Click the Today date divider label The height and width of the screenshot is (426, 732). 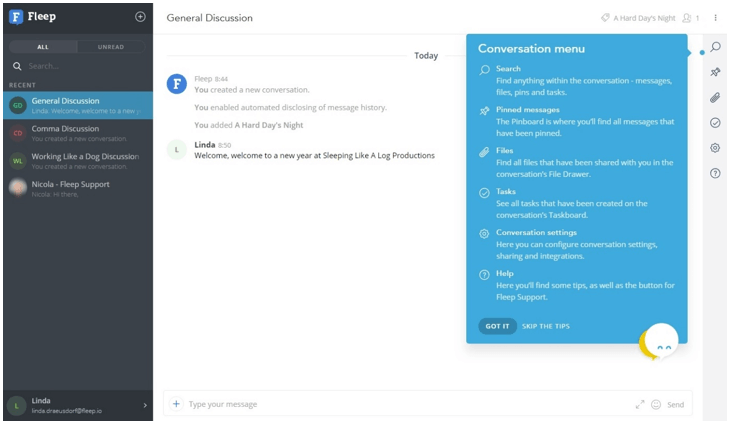[x=426, y=56]
